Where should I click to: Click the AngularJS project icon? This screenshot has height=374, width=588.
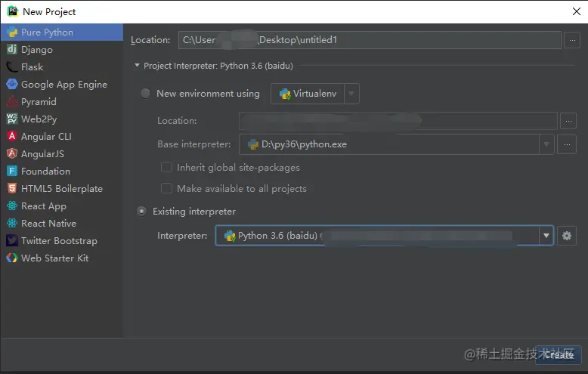pos(12,154)
